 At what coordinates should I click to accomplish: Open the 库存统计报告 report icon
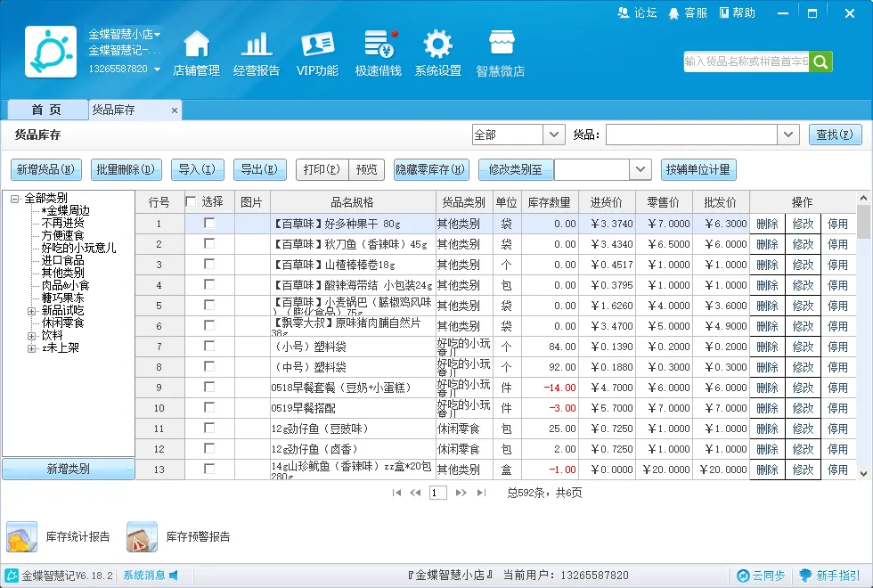pos(21,536)
